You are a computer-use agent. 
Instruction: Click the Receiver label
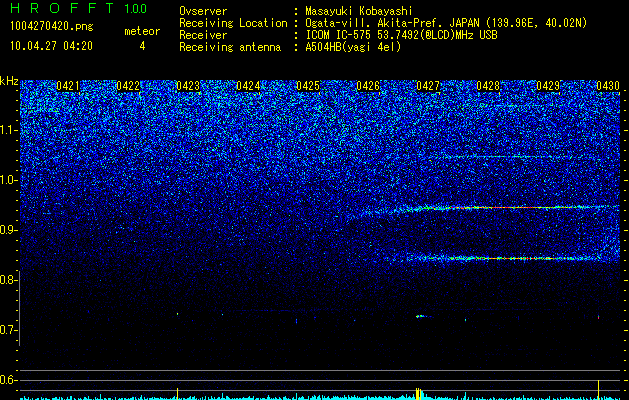(x=203, y=35)
